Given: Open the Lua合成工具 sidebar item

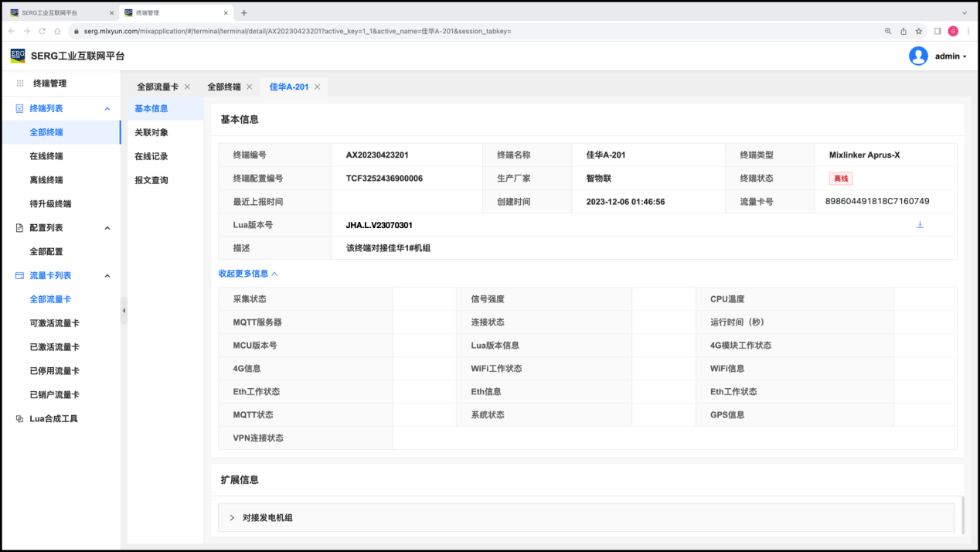Looking at the screenshot, I should point(53,419).
